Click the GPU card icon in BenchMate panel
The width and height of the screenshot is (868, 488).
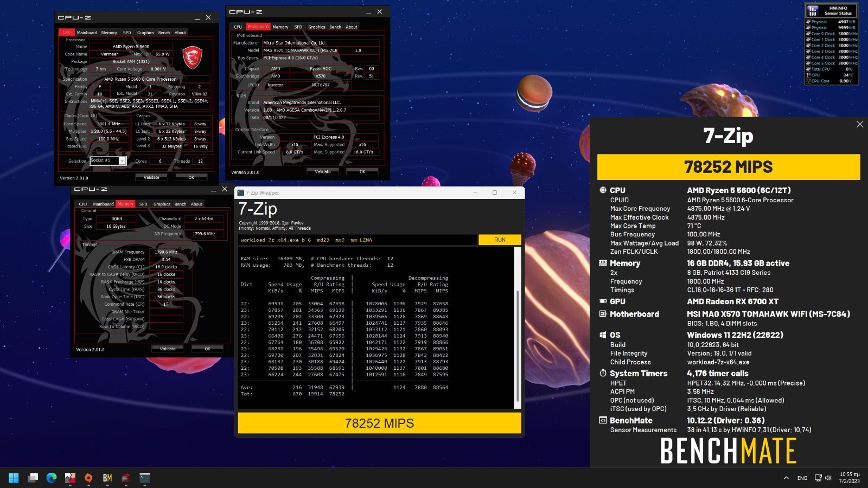(603, 301)
